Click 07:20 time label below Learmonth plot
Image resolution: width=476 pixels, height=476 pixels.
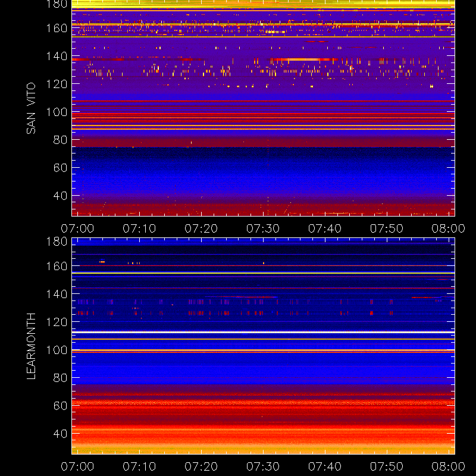[x=201, y=466]
